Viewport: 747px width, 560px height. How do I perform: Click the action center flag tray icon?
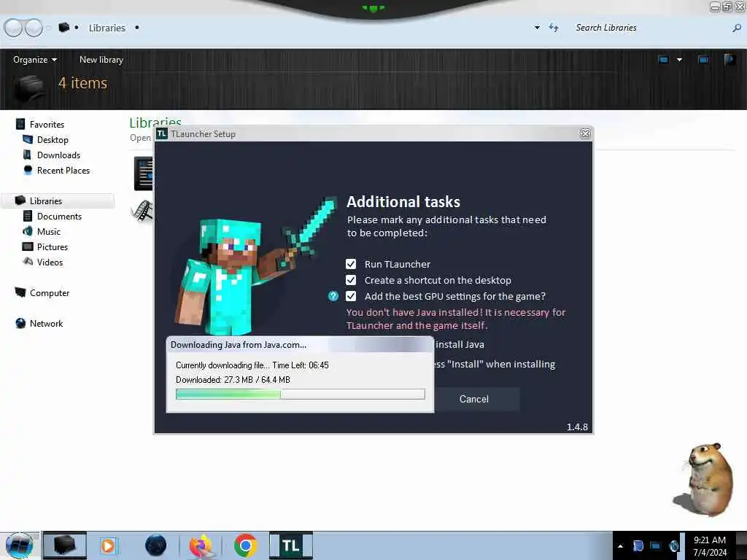638,546
